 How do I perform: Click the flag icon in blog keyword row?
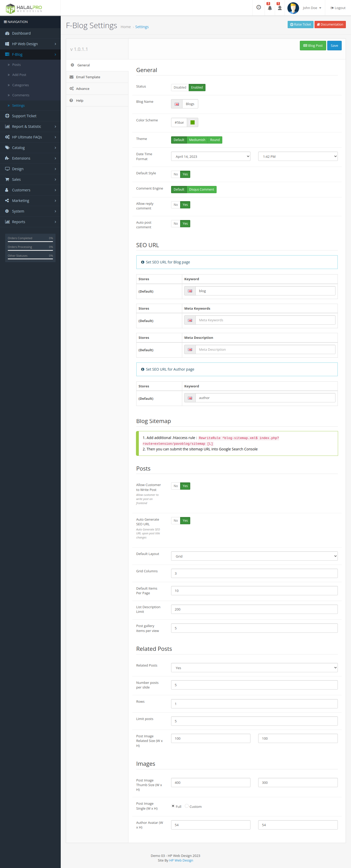190,291
